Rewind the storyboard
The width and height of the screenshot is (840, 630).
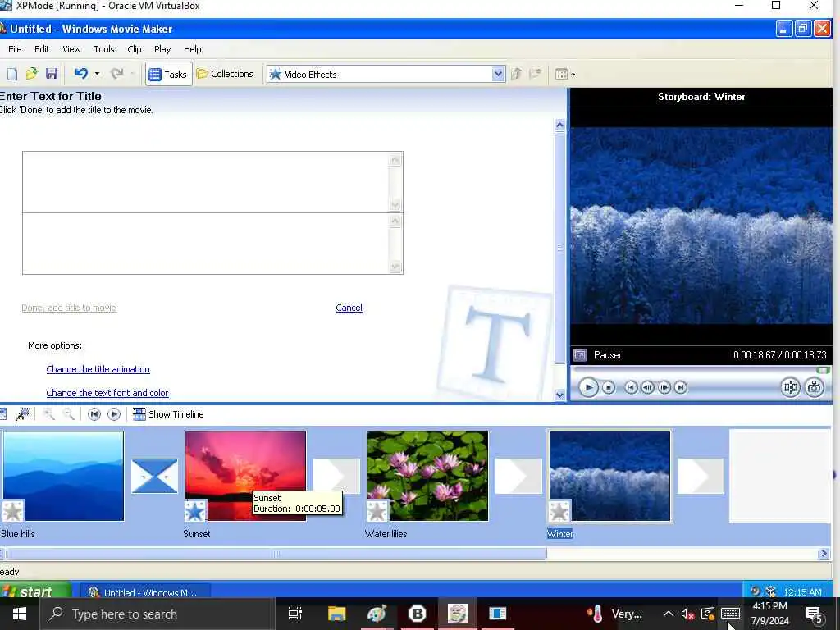(x=94, y=414)
